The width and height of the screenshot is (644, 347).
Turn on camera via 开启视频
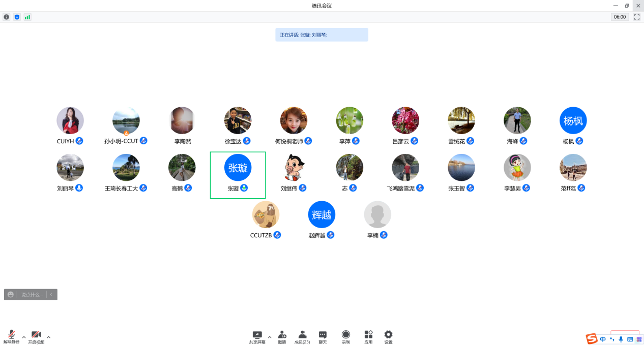click(x=36, y=337)
